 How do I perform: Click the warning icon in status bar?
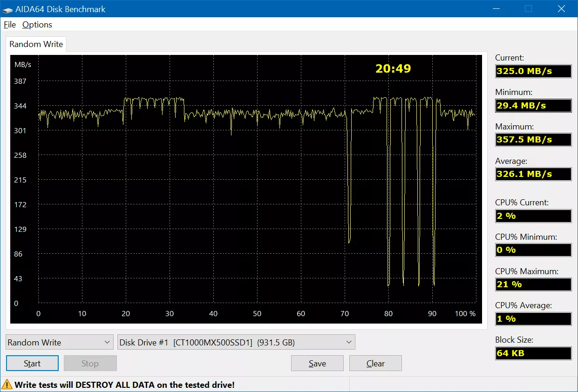[7, 385]
